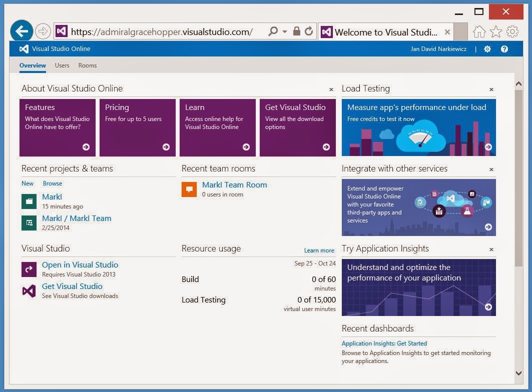The width and height of the screenshot is (532, 392).
Task: Click Visual Studio logo beside Get Visual Studio
Action: click(x=29, y=291)
